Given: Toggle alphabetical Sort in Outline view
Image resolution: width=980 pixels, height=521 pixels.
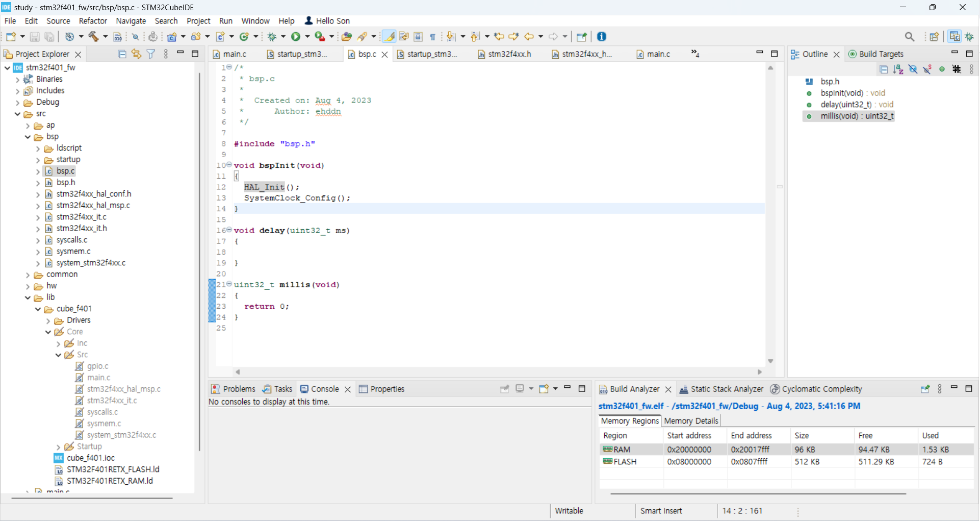Looking at the screenshot, I should click(x=898, y=69).
